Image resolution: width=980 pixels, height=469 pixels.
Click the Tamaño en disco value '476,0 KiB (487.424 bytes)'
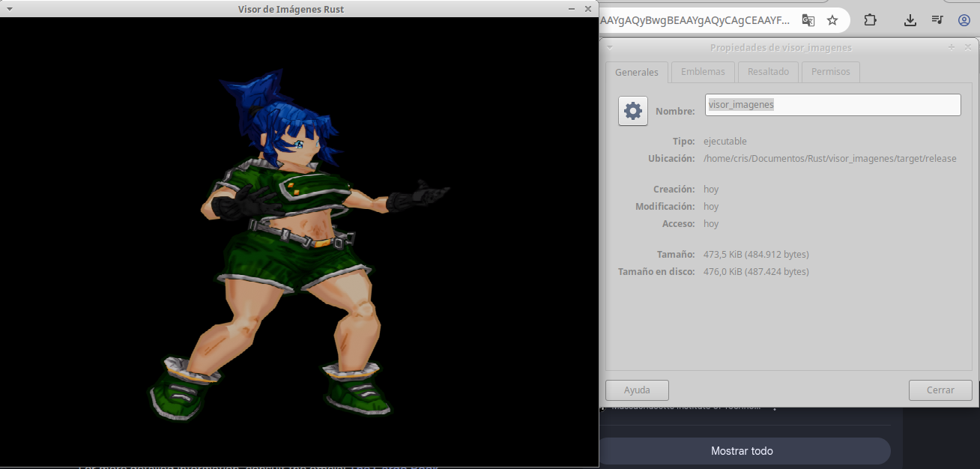756,272
